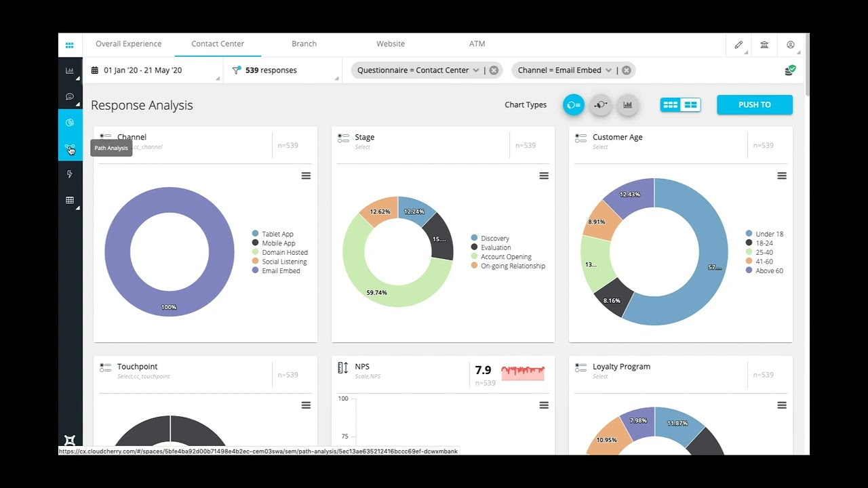
Task: Expand Questionnaire filter chevron
Action: (476, 70)
